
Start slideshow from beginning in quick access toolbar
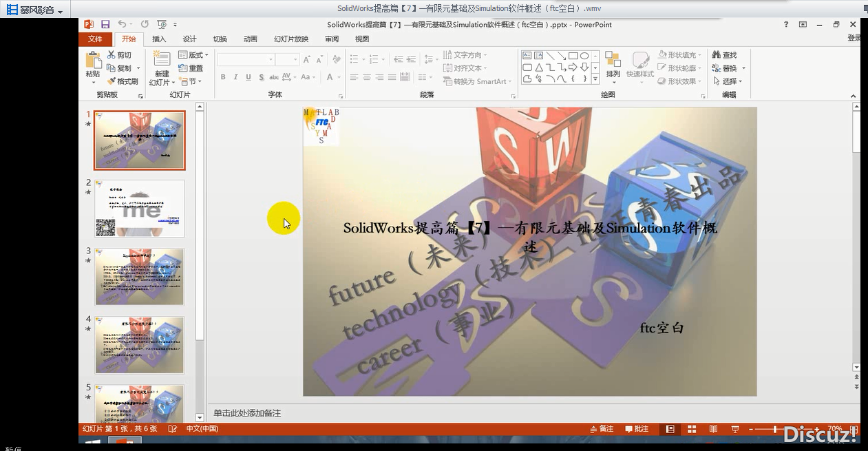163,25
